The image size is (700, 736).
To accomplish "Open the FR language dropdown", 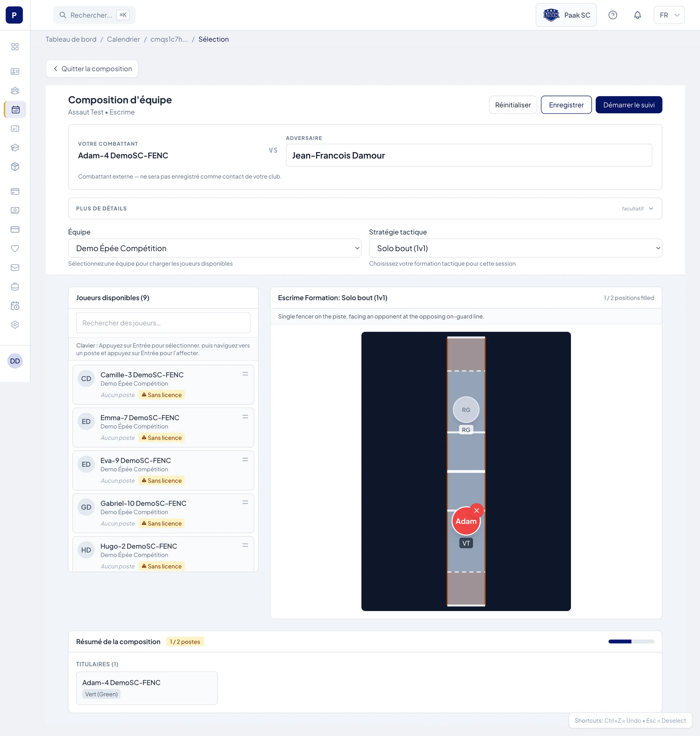I will tap(669, 15).
